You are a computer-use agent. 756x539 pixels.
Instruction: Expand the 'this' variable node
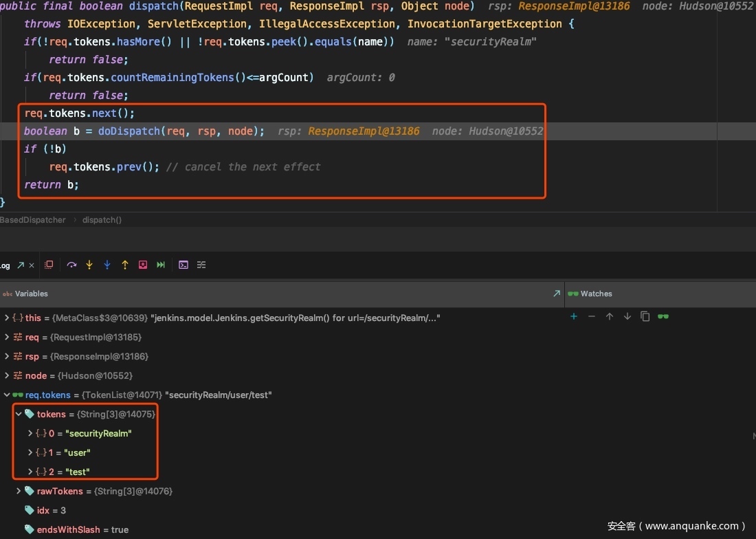(x=7, y=318)
